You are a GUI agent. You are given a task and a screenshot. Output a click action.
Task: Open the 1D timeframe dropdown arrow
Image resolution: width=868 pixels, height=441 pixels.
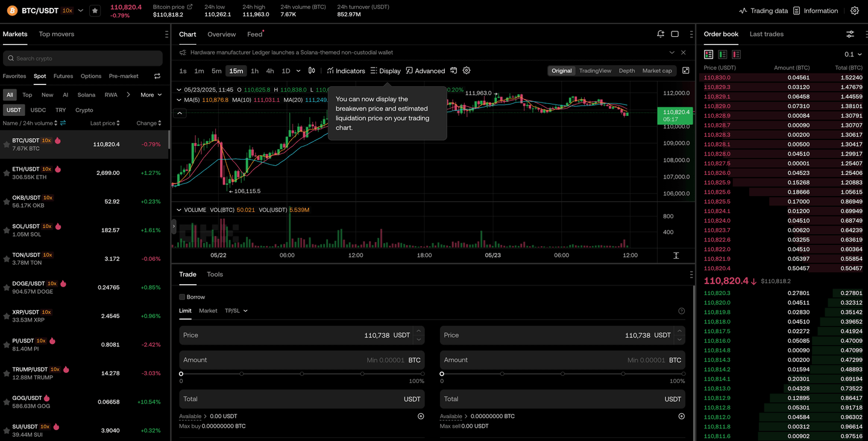point(297,71)
